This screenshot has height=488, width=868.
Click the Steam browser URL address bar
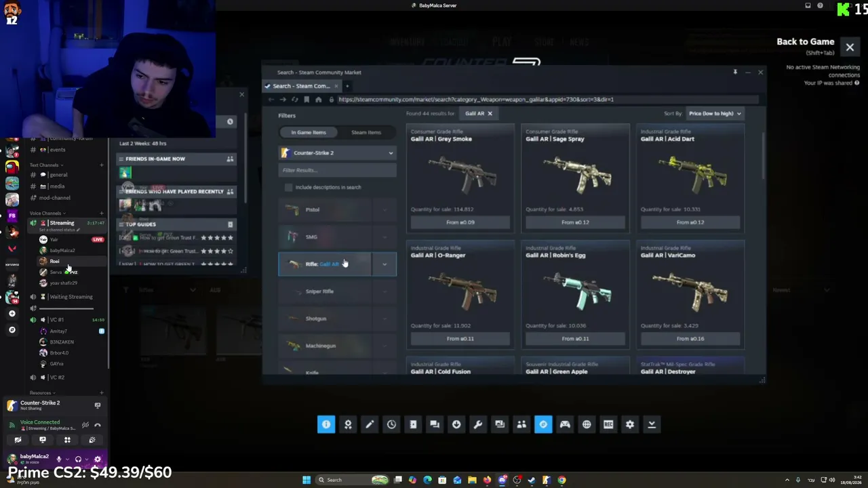(x=547, y=100)
